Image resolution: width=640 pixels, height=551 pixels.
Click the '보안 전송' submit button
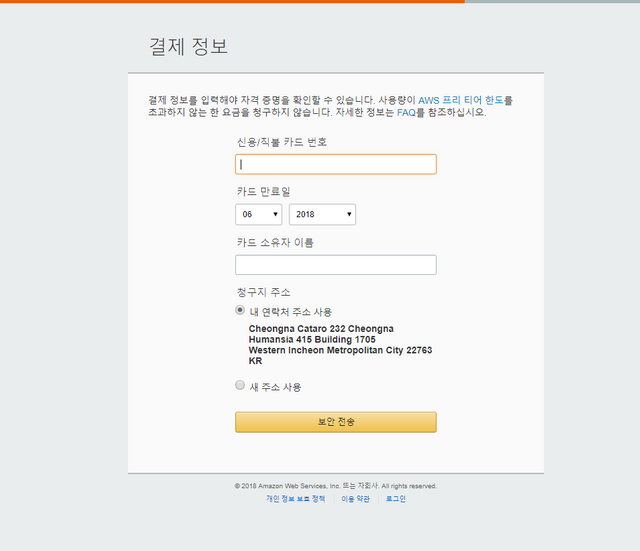click(x=336, y=422)
